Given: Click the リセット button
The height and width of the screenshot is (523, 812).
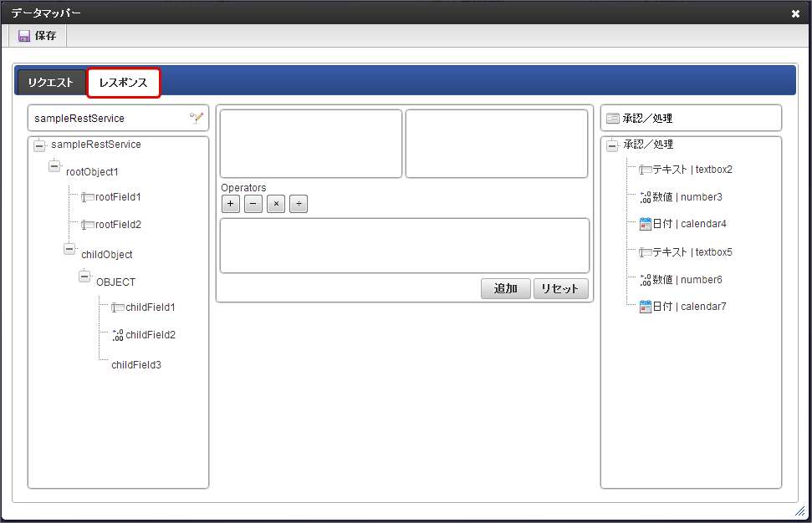Looking at the screenshot, I should (560, 289).
